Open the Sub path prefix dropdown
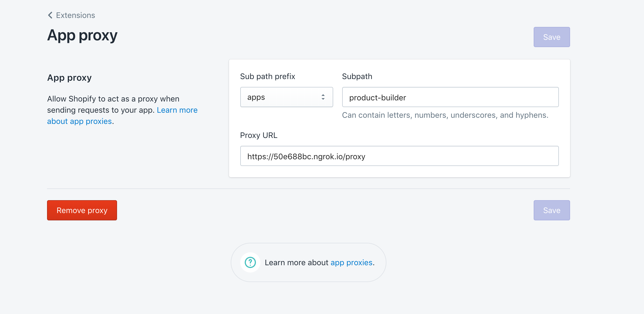The image size is (644, 314). (x=286, y=97)
